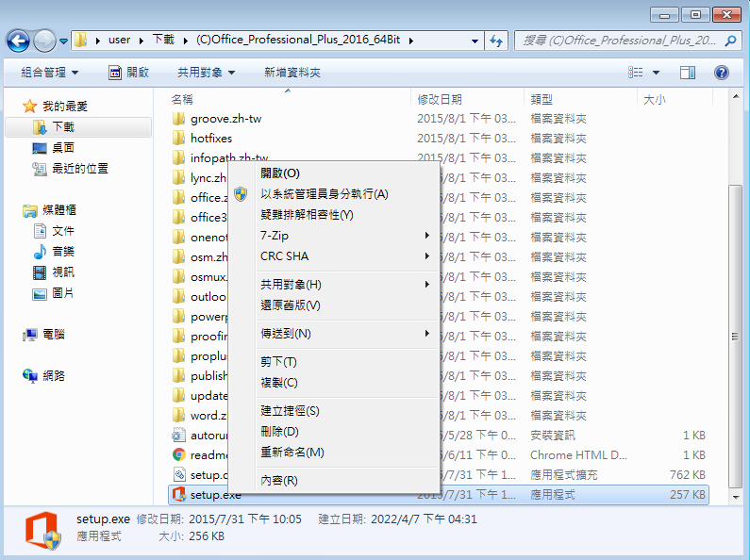This screenshot has height=560, width=750.
Task: Open the groove.zh-tw folder icon
Action: (179, 119)
